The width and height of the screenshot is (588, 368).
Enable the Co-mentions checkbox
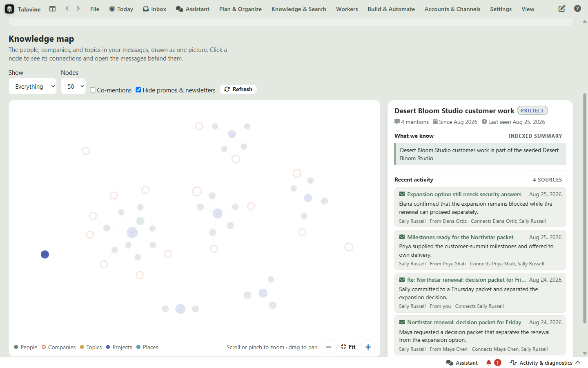(93, 90)
